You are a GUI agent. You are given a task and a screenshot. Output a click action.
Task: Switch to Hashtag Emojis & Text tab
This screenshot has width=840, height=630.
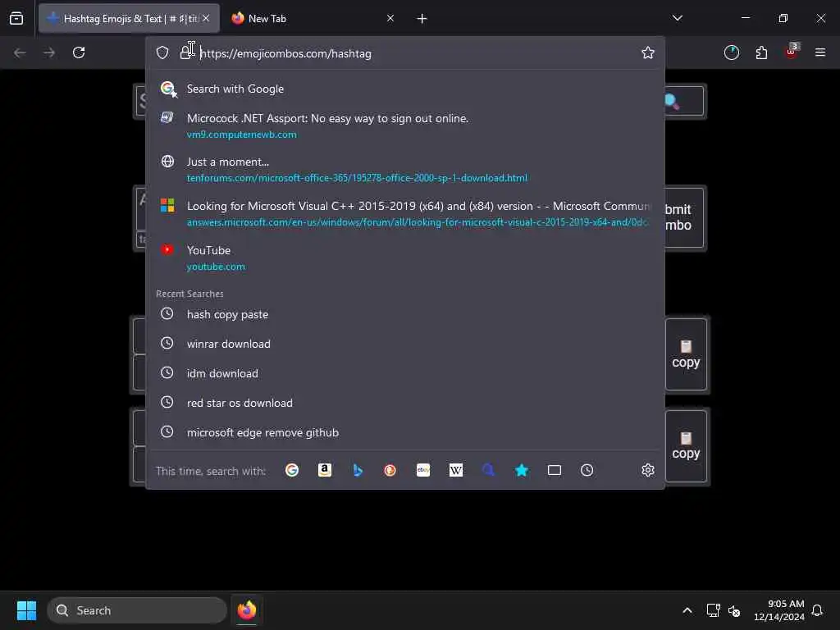[129, 18]
